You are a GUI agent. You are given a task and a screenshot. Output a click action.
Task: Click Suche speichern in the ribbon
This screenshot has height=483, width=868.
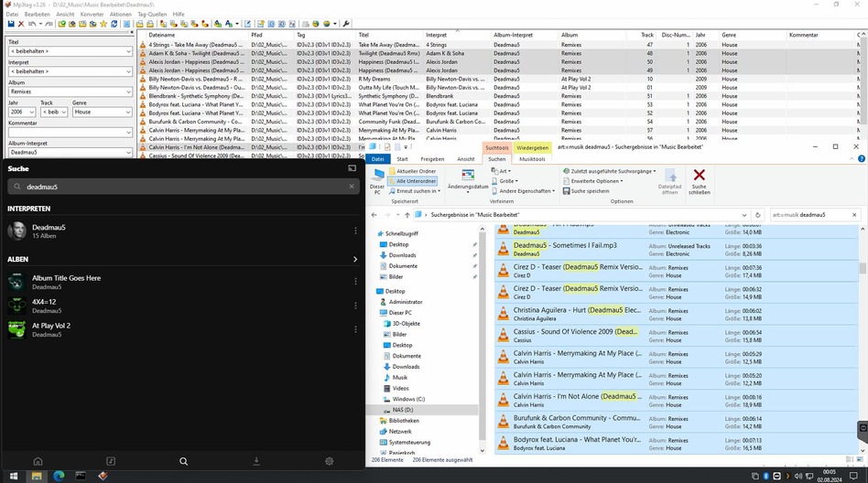pos(590,191)
